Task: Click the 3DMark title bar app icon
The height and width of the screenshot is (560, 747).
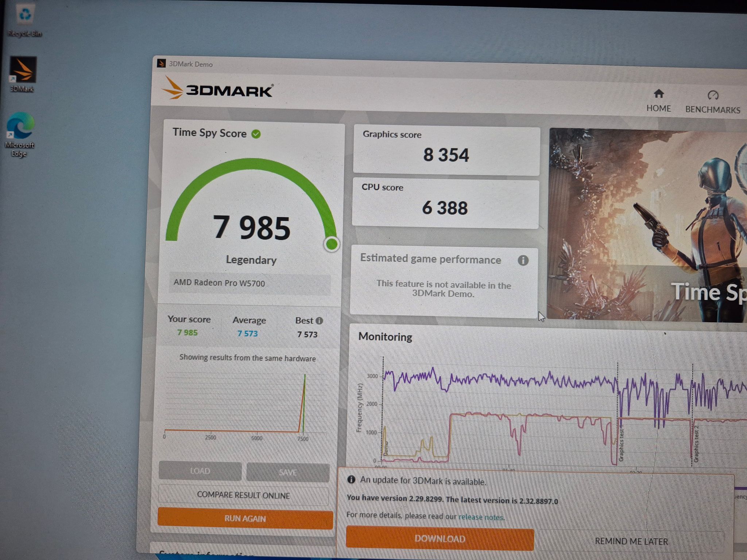Action: click(x=161, y=63)
